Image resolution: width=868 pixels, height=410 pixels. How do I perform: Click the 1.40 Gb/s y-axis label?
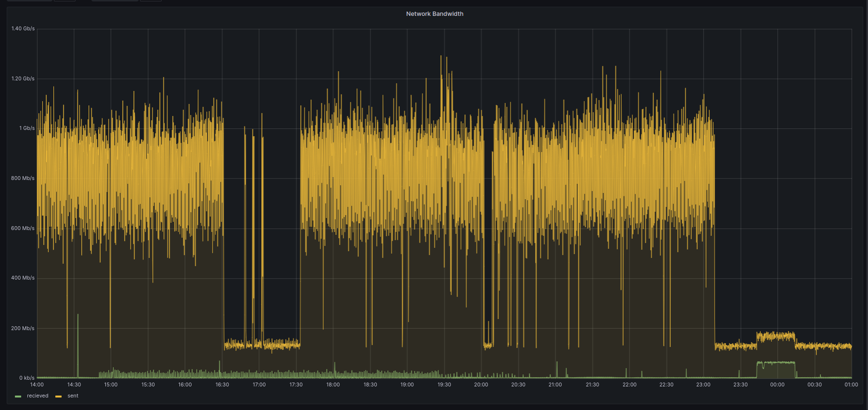[x=23, y=29]
